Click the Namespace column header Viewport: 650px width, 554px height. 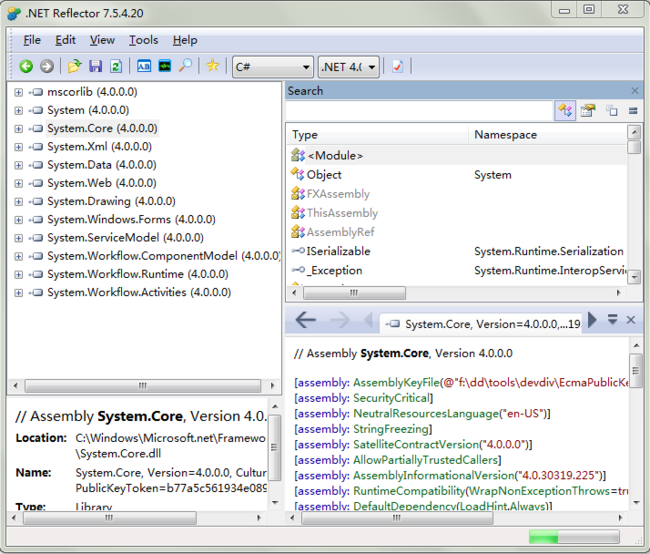[548, 135]
